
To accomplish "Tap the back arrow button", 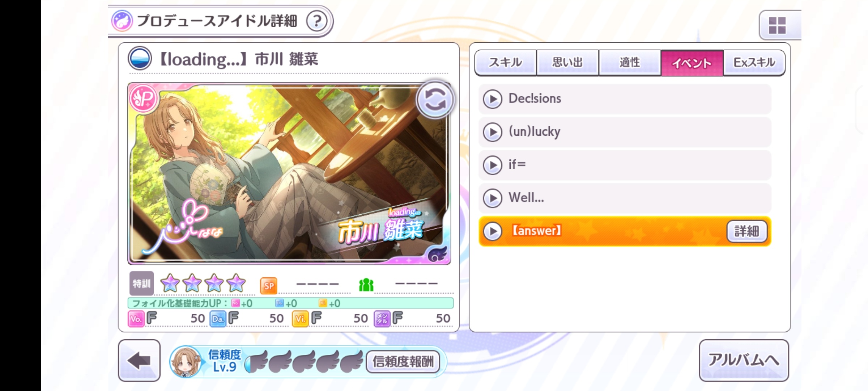I will 139,361.
